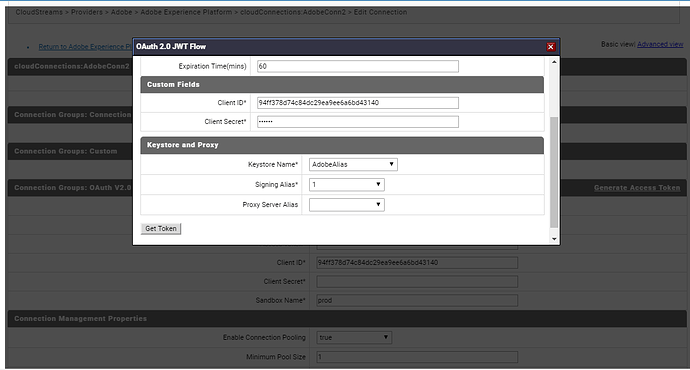This screenshot has height=370, width=690.
Task: Open the Signing Alias dropdown
Action: point(347,184)
